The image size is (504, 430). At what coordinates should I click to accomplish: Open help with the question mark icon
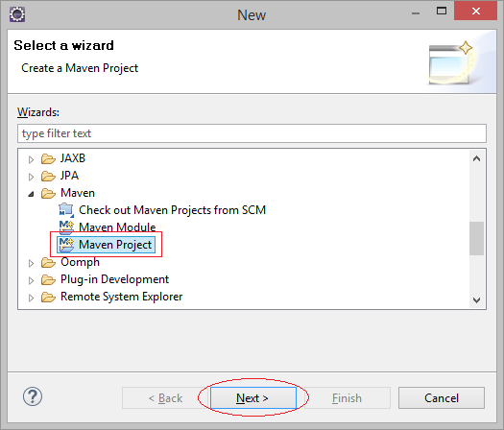(x=33, y=396)
